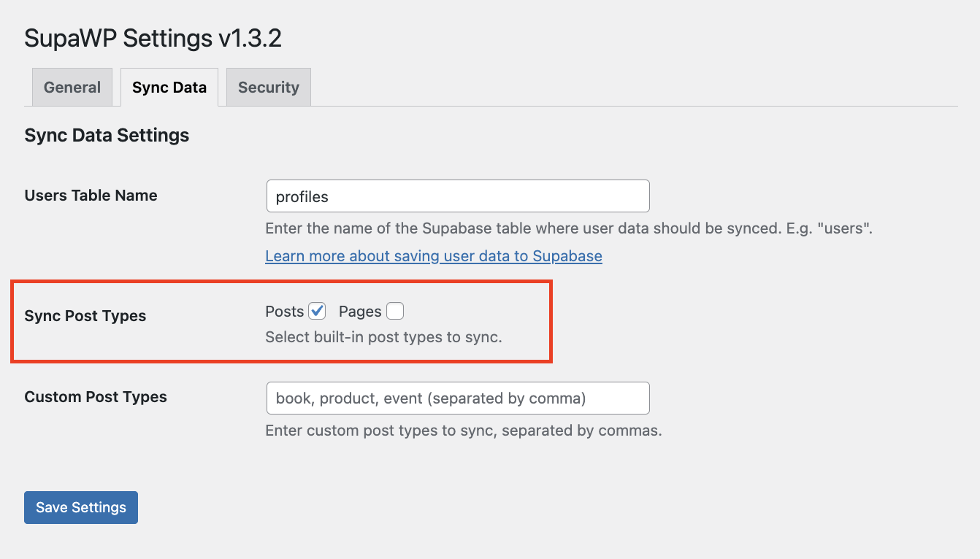Return to the General settings tab
Image resolution: width=980 pixels, height=559 pixels.
click(72, 87)
